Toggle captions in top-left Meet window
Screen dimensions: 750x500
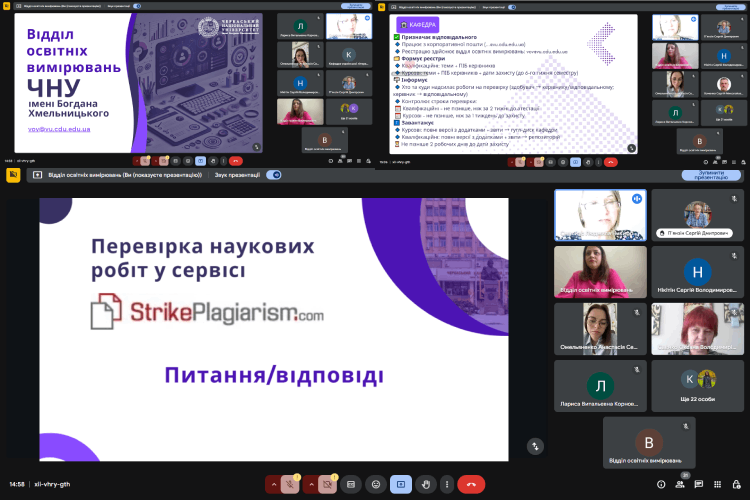(x=176, y=161)
